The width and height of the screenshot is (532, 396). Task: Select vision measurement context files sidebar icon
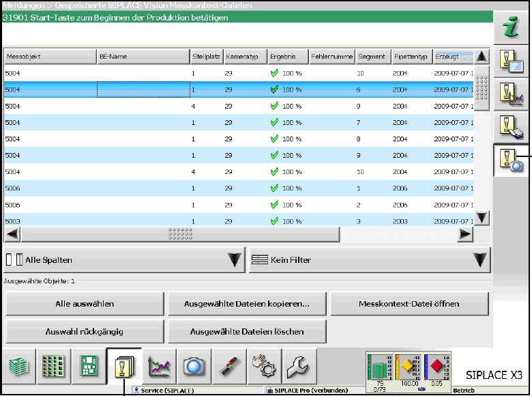(x=511, y=160)
